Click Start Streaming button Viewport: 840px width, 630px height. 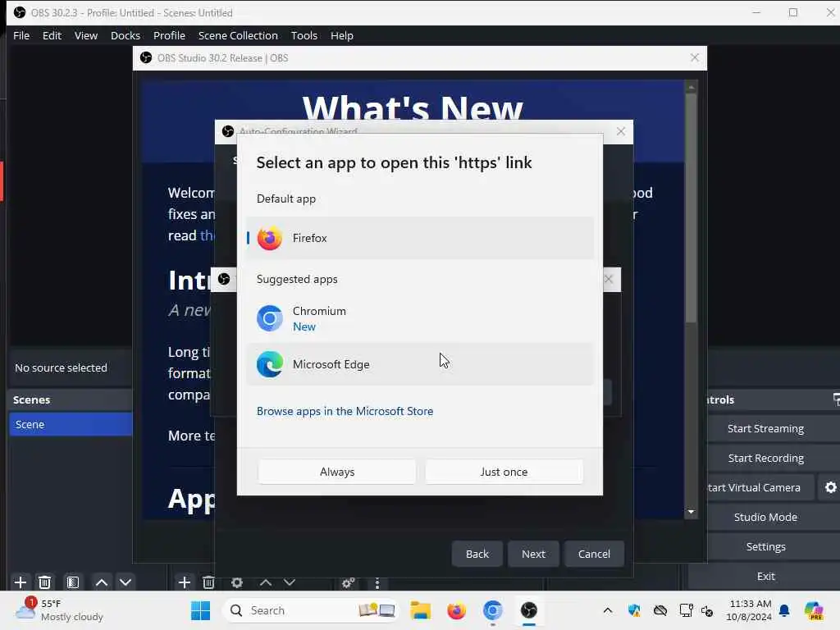(765, 428)
